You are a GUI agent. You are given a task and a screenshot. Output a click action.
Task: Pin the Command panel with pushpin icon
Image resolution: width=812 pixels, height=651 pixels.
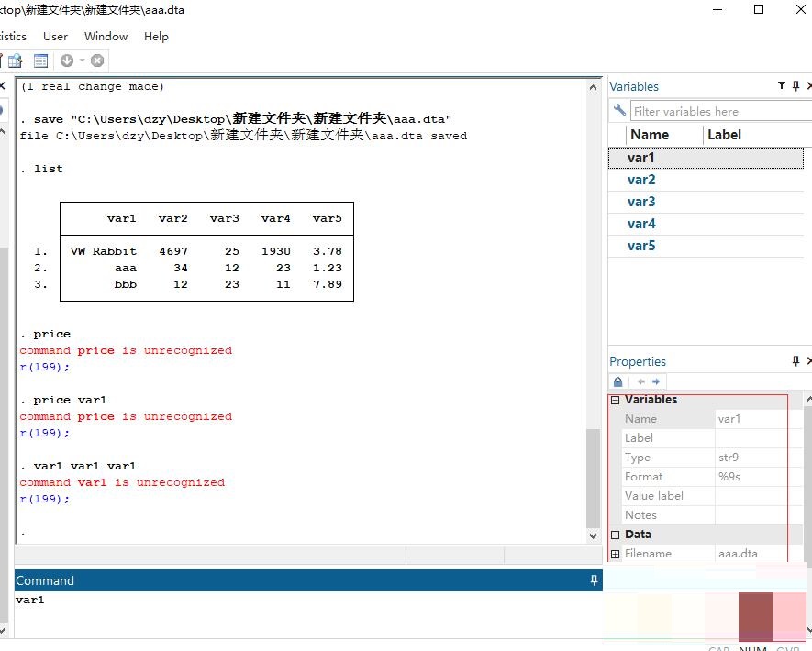point(594,580)
